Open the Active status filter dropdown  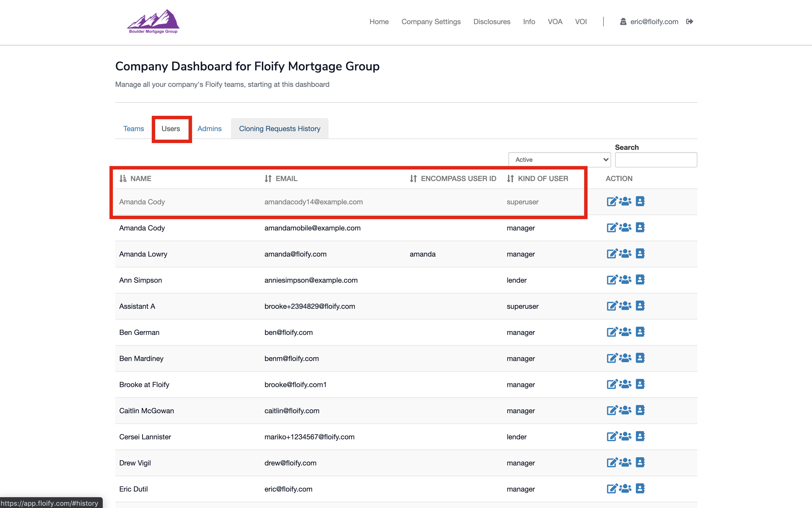559,159
